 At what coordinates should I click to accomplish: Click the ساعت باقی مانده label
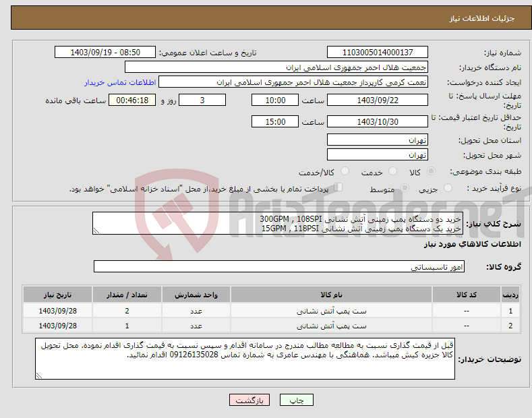[76, 100]
